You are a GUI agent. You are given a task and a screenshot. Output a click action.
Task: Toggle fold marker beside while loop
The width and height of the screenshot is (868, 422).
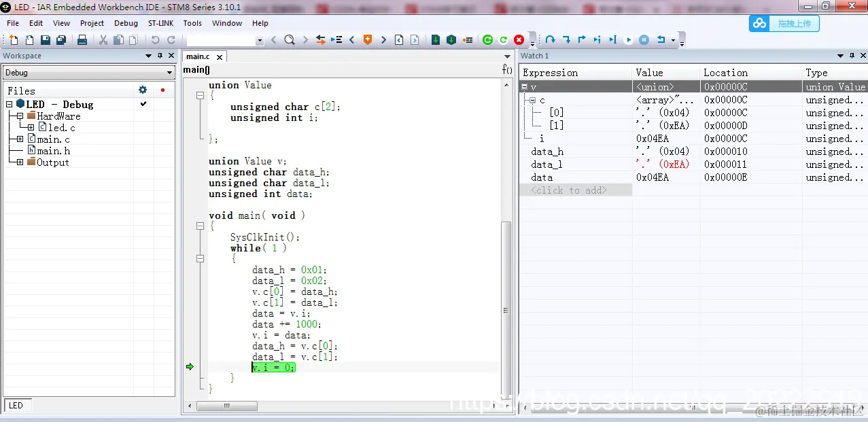point(200,259)
